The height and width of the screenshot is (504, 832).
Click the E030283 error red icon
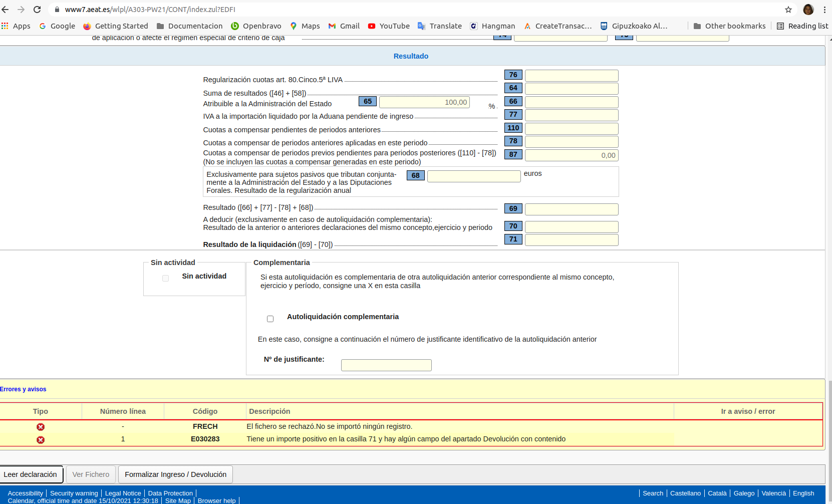[x=41, y=440]
